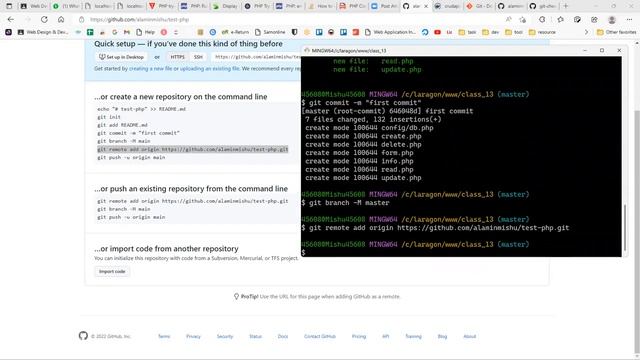640x360 pixels.
Task: View site information lock icon
Action: (x=82, y=20)
